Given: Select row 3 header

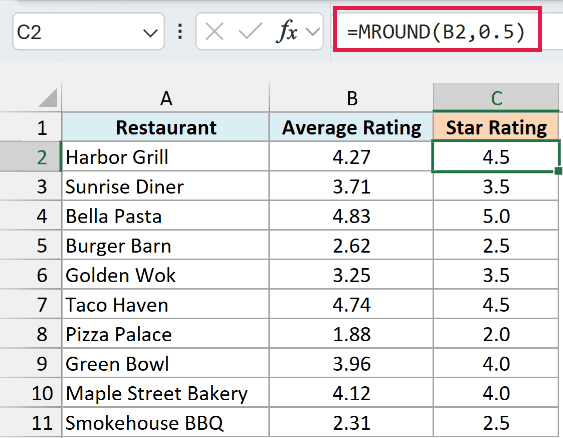Looking at the screenshot, I should pyautogui.click(x=31, y=186).
